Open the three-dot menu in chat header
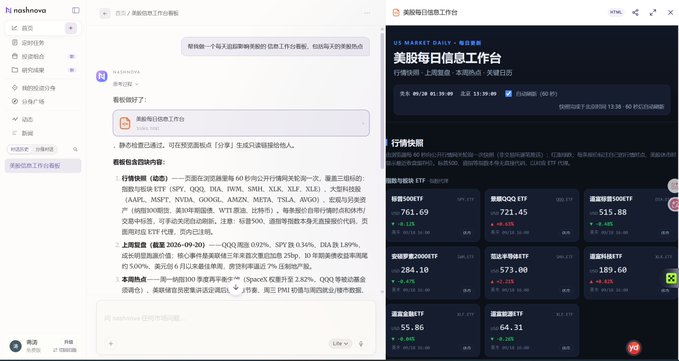679x361 pixels. pyautogui.click(x=367, y=13)
